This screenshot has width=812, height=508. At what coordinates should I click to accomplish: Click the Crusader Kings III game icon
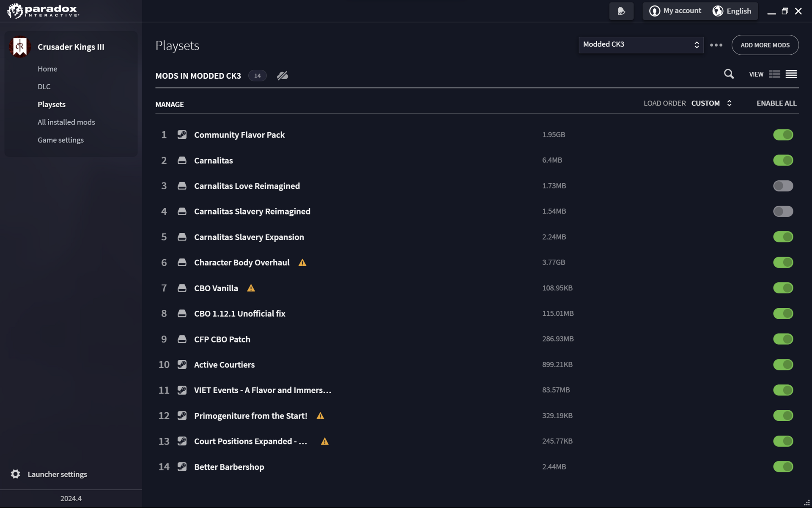(x=19, y=47)
